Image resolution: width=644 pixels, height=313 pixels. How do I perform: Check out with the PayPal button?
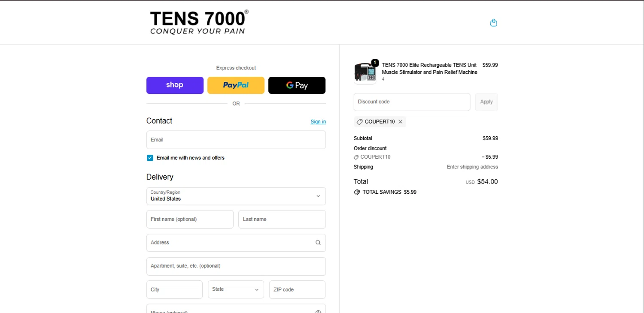[236, 85]
